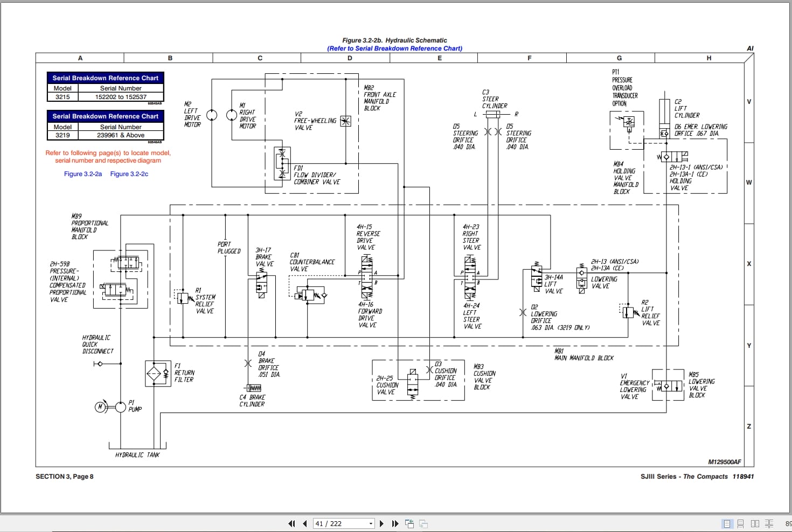The height and width of the screenshot is (532, 792).
Task: Click the P1 PUMP label
Action: pyautogui.click(x=135, y=406)
